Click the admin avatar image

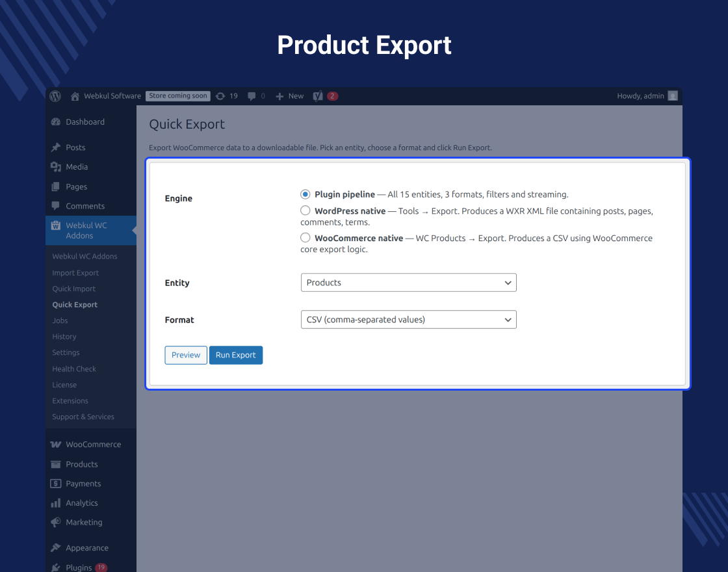(x=673, y=96)
